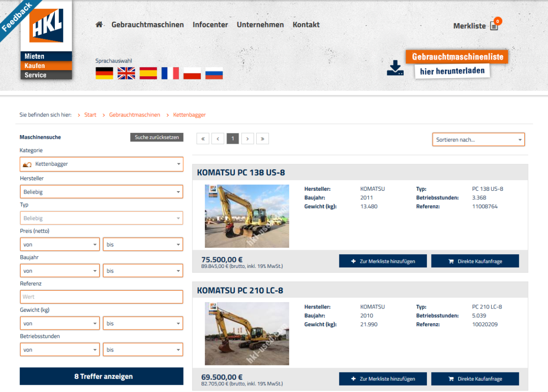This screenshot has width=548, height=392.
Task: Click price 69.500,00 €
Action: [222, 377]
